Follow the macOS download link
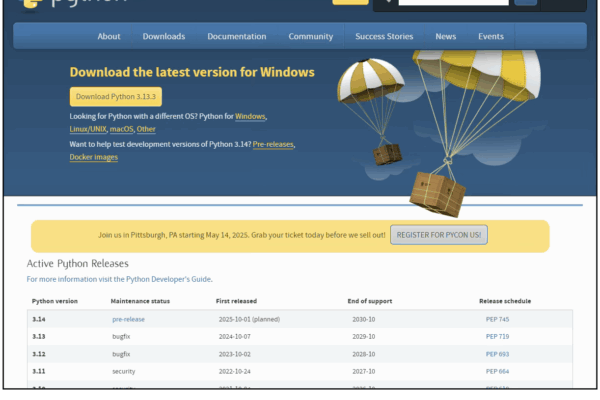 pos(120,129)
